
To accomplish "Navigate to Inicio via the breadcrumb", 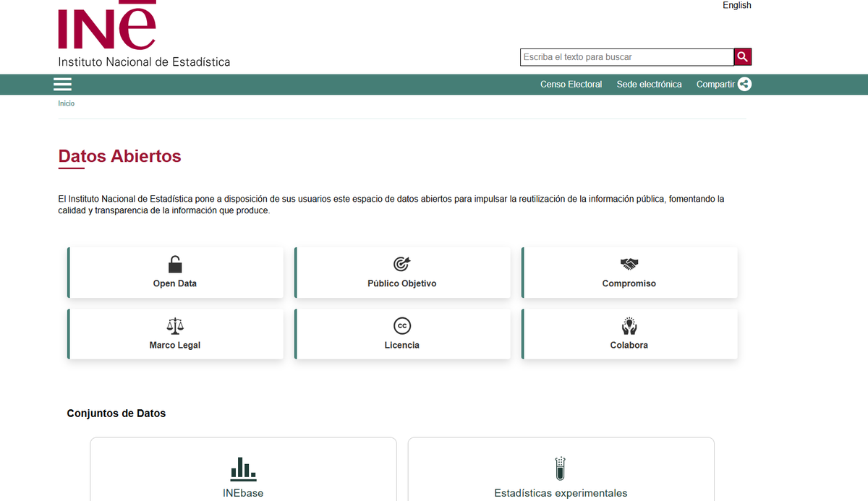I will 66,103.
